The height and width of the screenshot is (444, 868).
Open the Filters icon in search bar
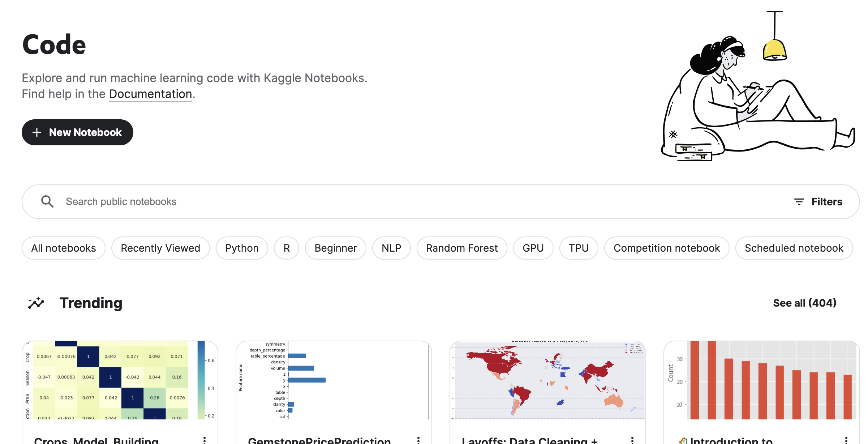click(x=799, y=202)
